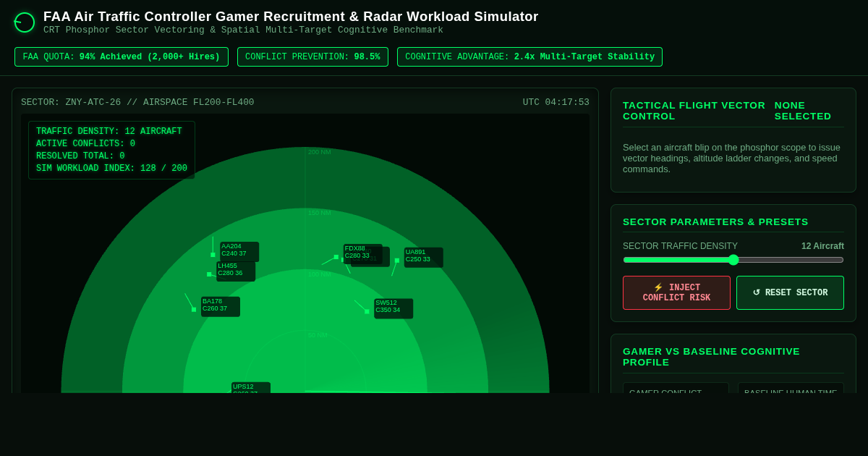Click the BA178 C260 data tag
Image resolution: width=868 pixels, height=456 pixels.
point(221,307)
